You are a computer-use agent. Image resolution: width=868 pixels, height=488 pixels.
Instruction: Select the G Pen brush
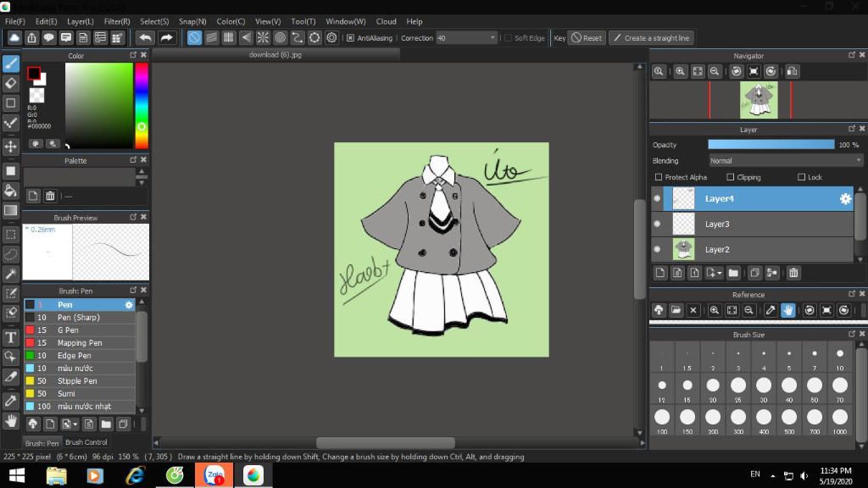[x=80, y=330]
